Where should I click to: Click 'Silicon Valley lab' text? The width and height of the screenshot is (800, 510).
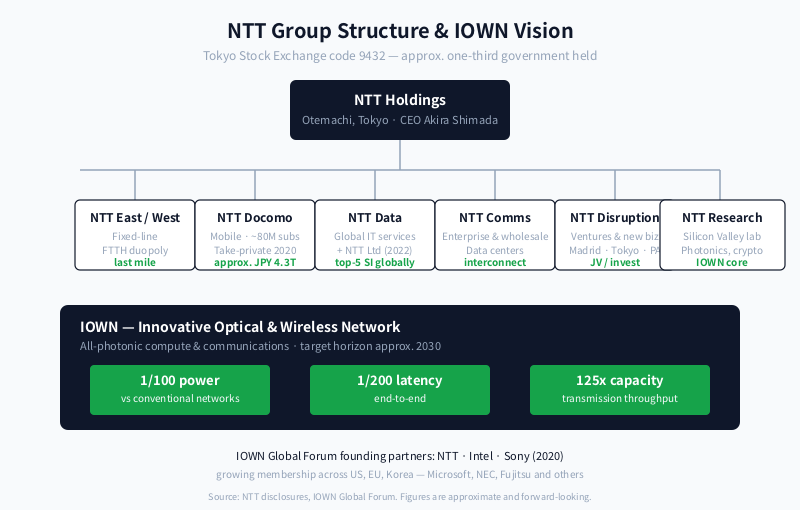click(722, 237)
